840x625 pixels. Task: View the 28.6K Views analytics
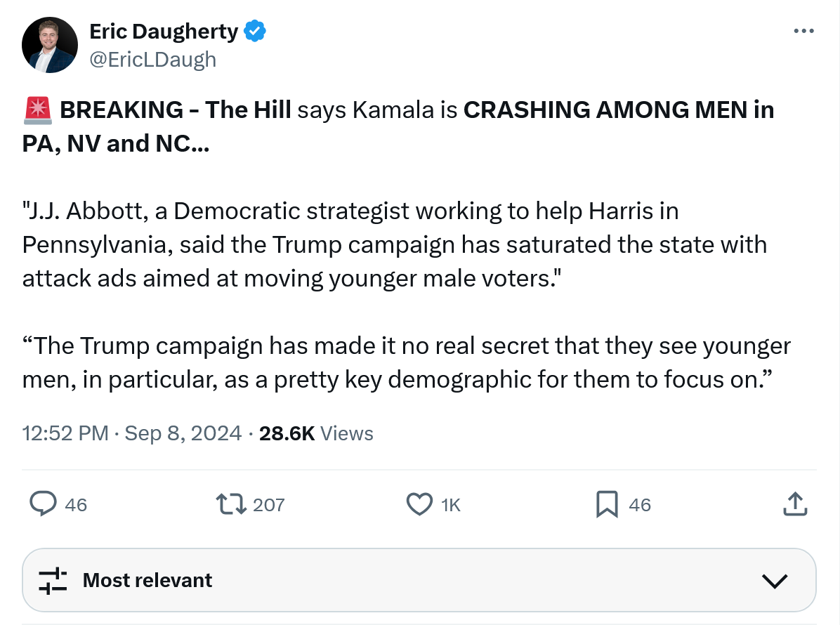(316, 433)
